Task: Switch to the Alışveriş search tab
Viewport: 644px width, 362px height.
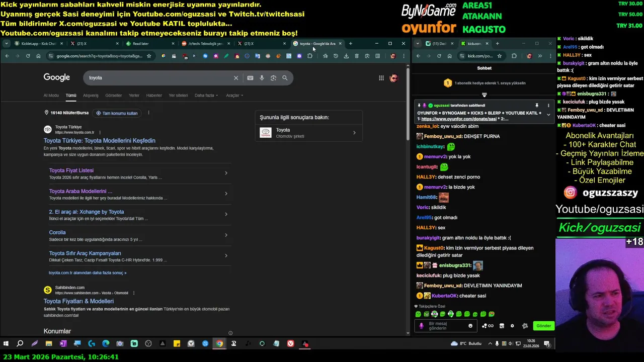Action: [x=91, y=96]
